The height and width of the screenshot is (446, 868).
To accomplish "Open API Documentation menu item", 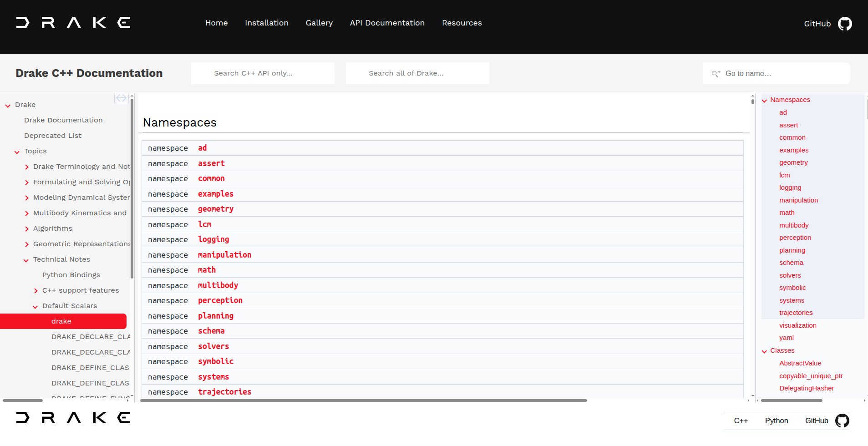I will click(x=387, y=23).
